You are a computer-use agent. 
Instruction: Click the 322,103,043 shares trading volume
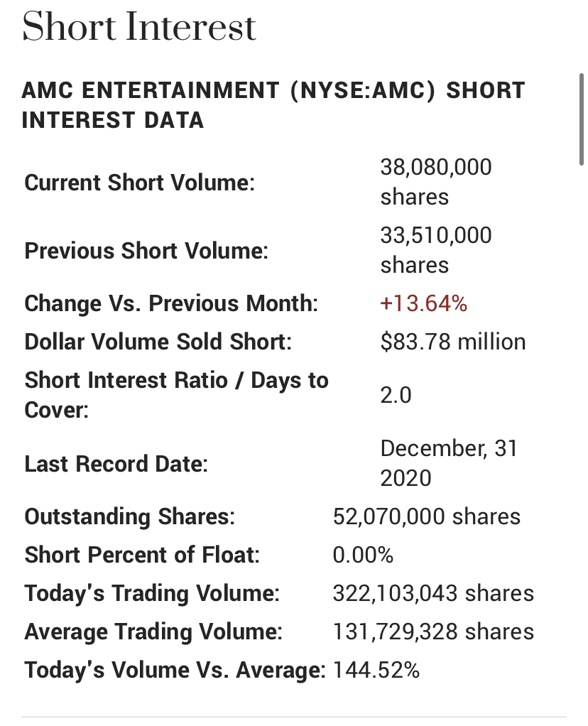click(x=433, y=593)
